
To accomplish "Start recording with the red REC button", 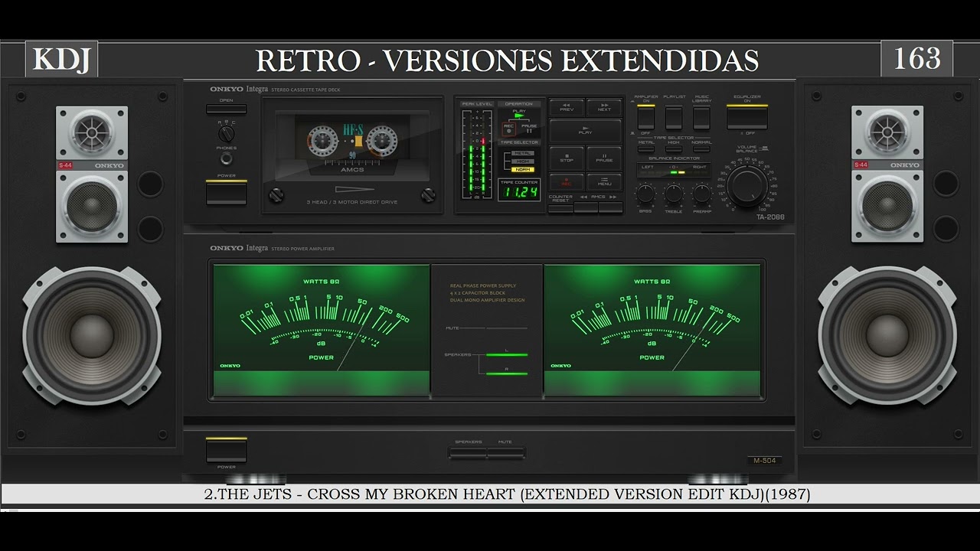I will [x=567, y=182].
